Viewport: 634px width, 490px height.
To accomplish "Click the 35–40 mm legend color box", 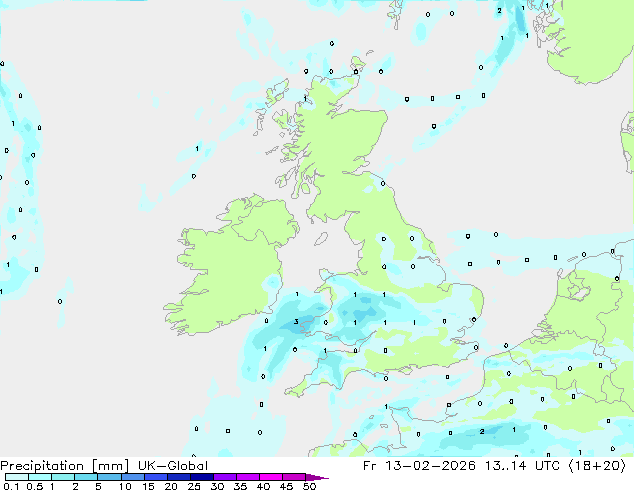I will click(247, 477).
